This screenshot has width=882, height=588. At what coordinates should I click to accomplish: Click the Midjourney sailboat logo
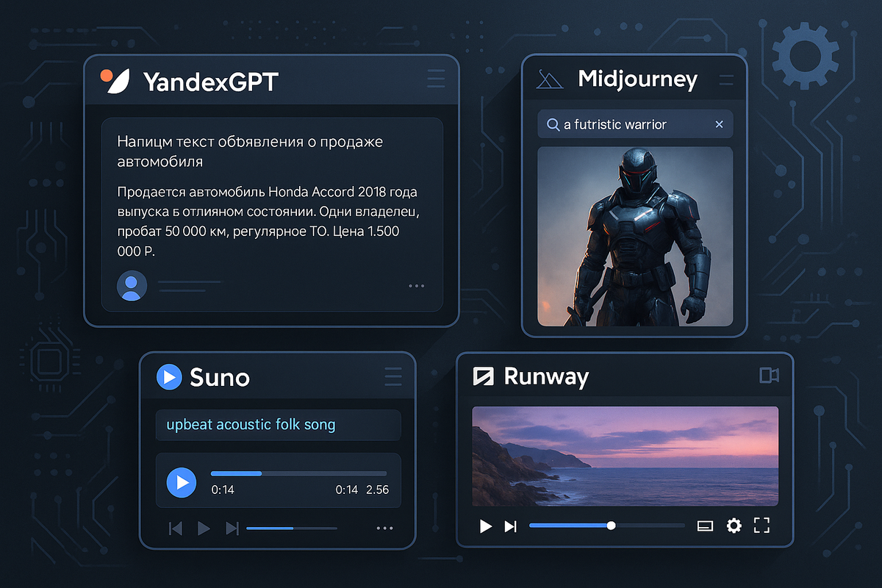tap(550, 79)
